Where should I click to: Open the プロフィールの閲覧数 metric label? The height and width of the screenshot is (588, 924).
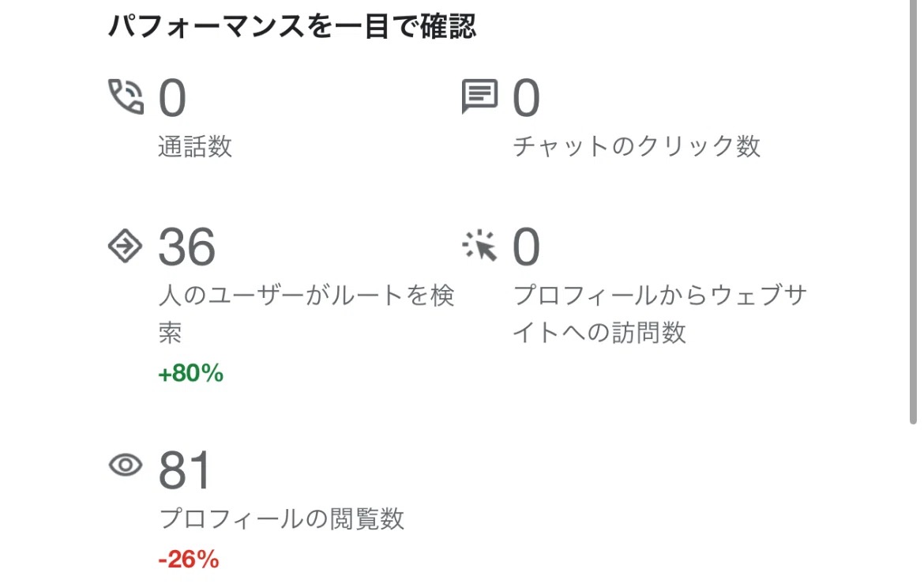282,519
